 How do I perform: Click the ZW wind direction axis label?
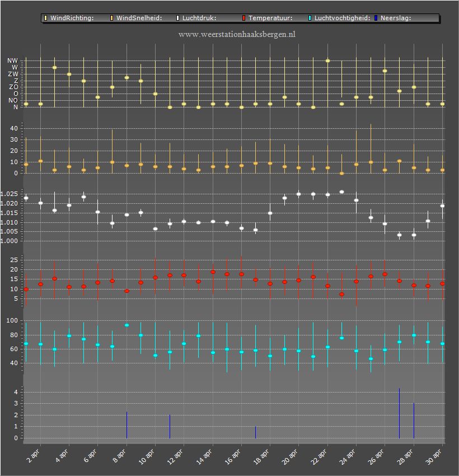13,74
